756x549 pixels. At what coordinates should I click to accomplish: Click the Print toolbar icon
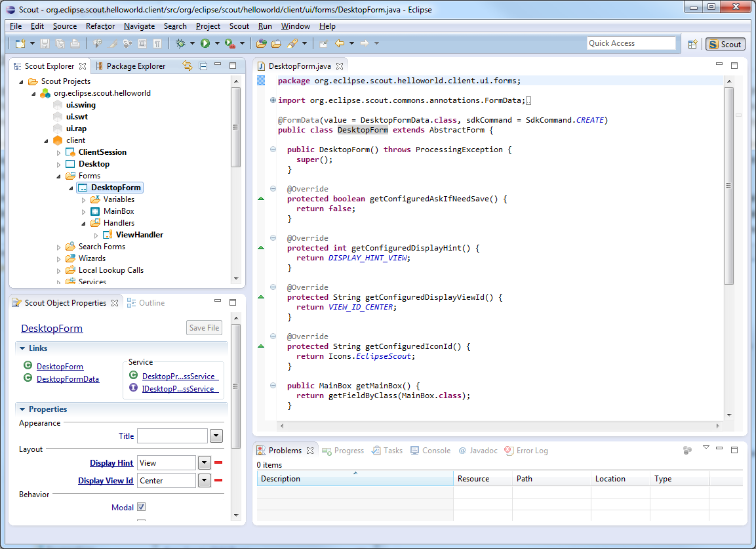pos(75,43)
